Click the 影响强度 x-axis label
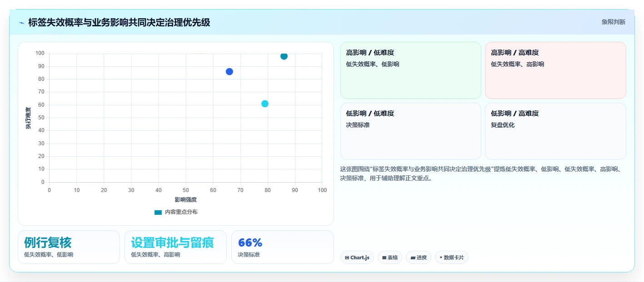Screen dimensions: 644x282 [x=186, y=200]
